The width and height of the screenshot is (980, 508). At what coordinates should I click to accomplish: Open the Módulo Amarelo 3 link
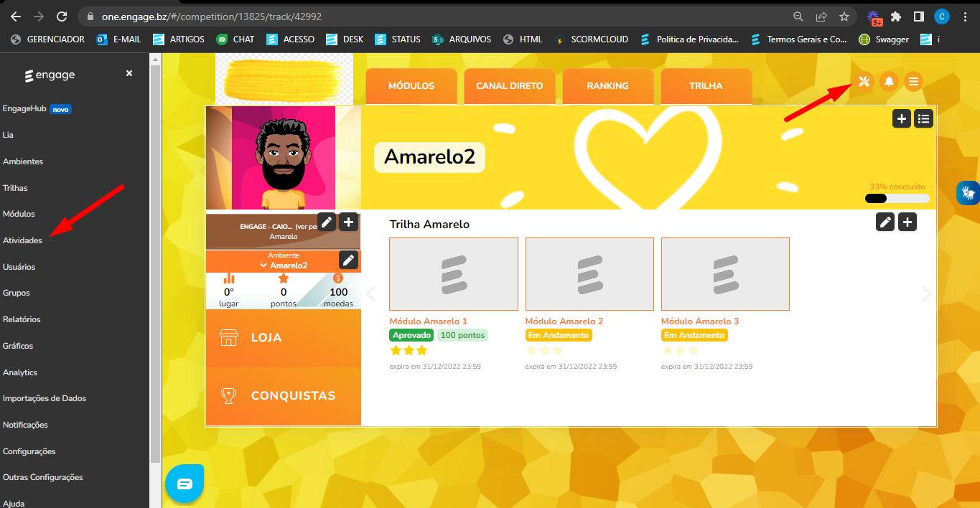click(700, 321)
